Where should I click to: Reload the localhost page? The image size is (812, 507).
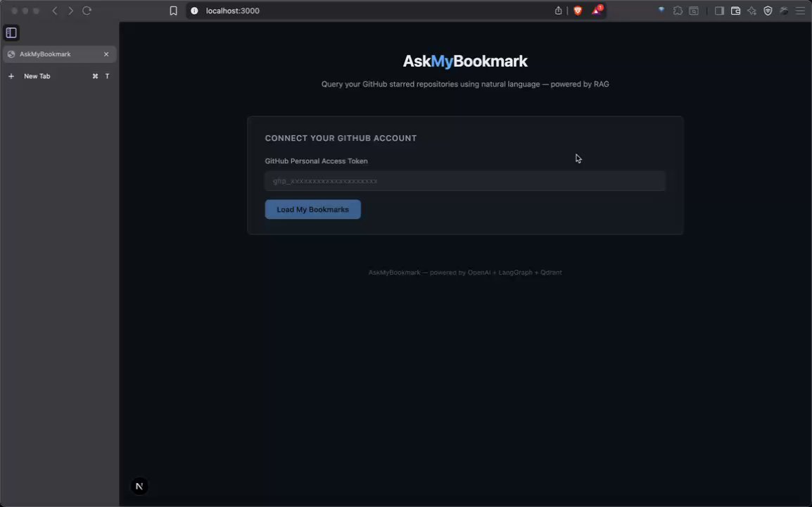[87, 11]
